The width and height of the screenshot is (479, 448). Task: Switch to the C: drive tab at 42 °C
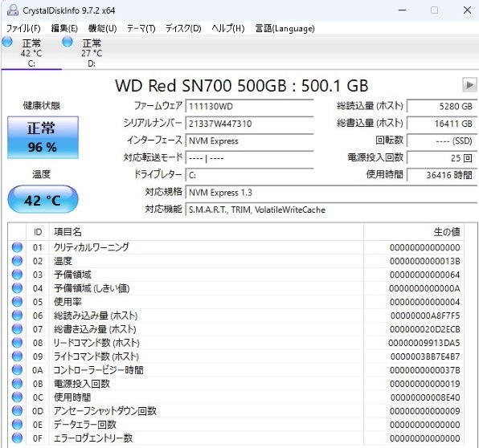31,52
